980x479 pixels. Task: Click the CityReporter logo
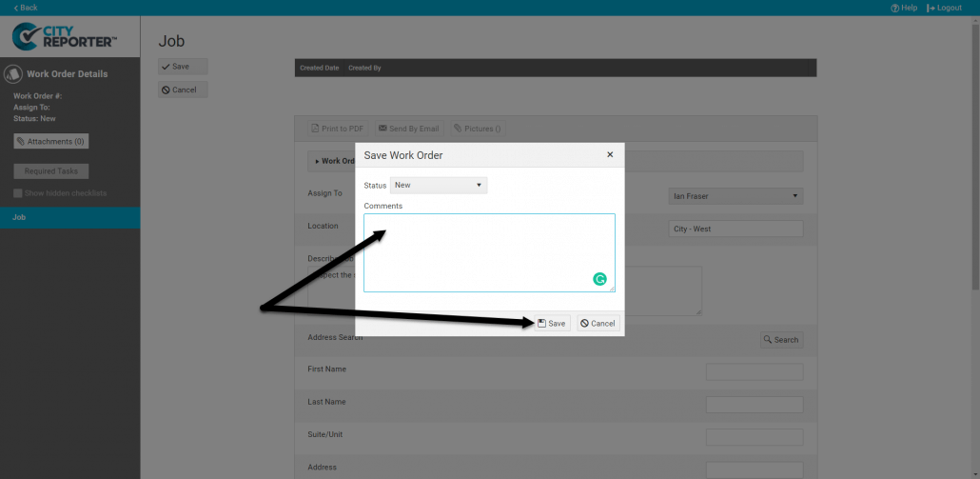click(x=65, y=38)
